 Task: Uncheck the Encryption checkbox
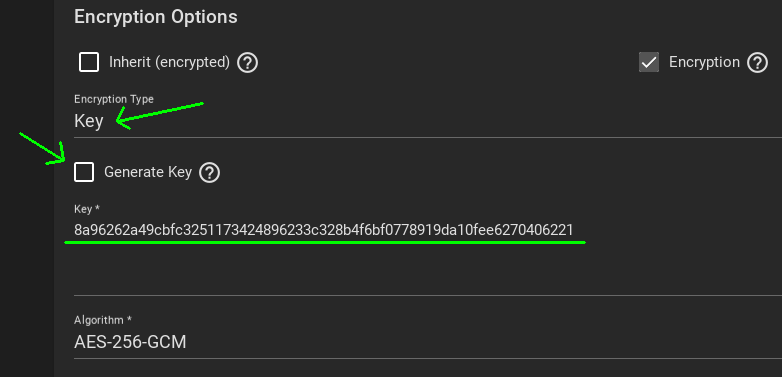649,62
